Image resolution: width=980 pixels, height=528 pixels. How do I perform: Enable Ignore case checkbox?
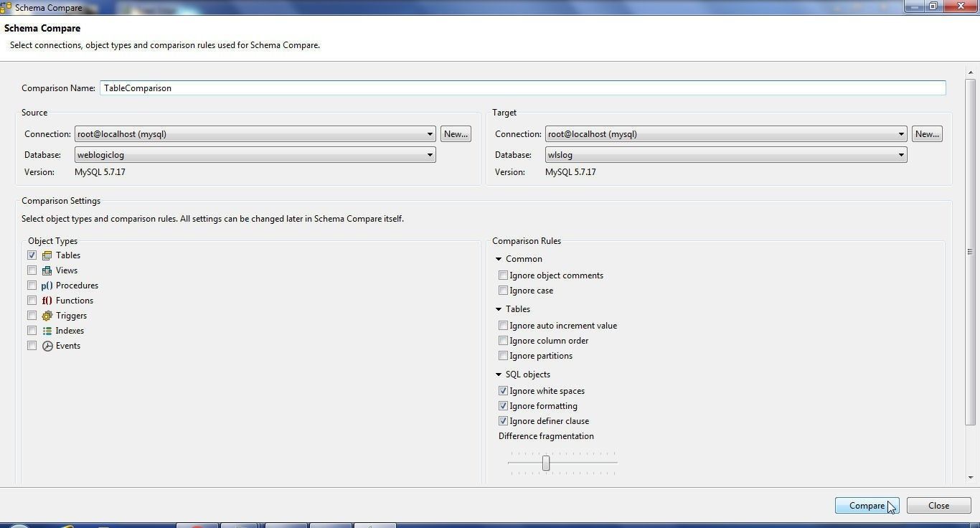pyautogui.click(x=503, y=291)
